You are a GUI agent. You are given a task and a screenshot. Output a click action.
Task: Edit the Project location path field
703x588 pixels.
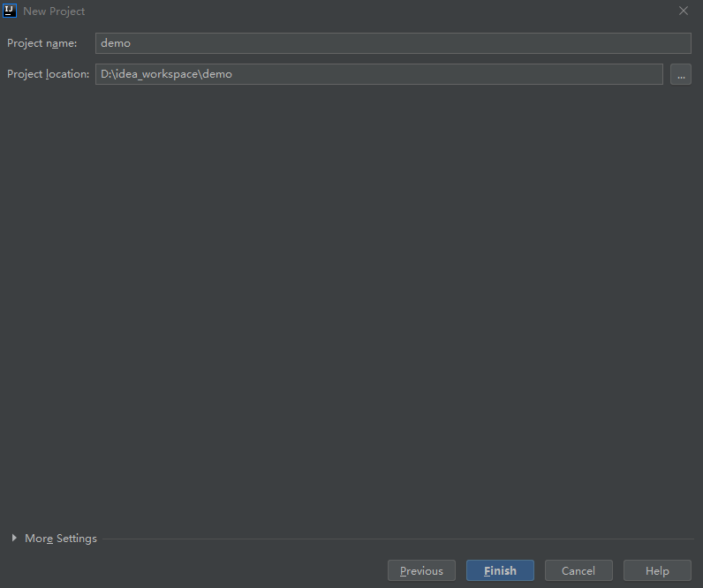pyautogui.click(x=379, y=74)
